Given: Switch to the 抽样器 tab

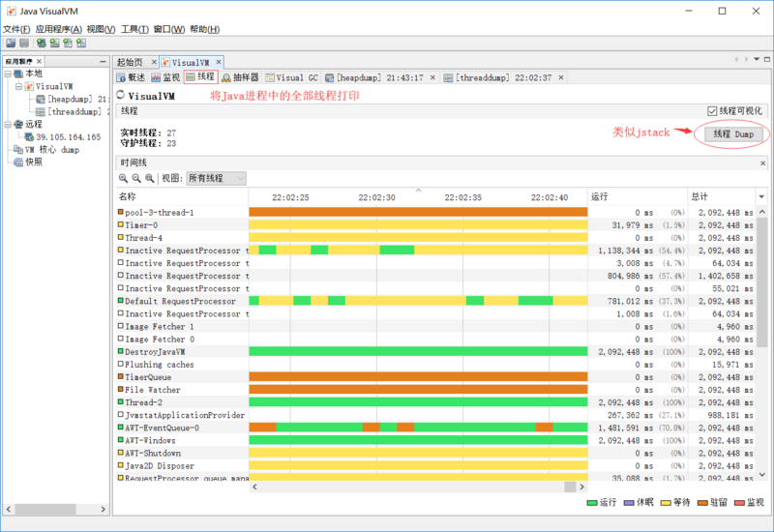Looking at the screenshot, I should pyautogui.click(x=240, y=77).
